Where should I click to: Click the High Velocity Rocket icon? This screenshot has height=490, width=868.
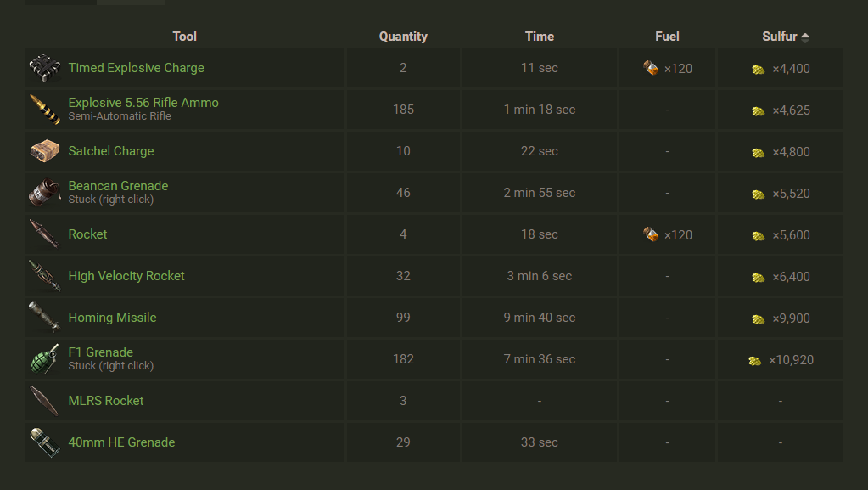(x=44, y=276)
